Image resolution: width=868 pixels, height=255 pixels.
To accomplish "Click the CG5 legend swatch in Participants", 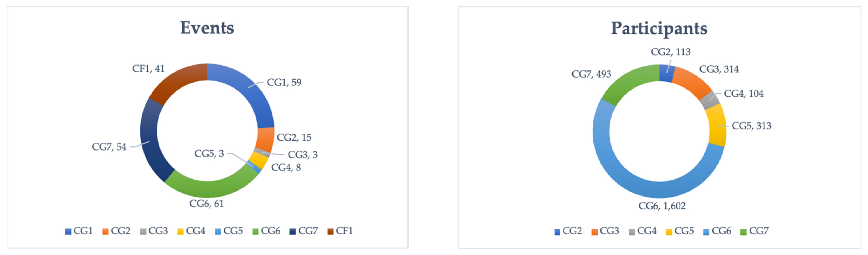I will pos(669,232).
